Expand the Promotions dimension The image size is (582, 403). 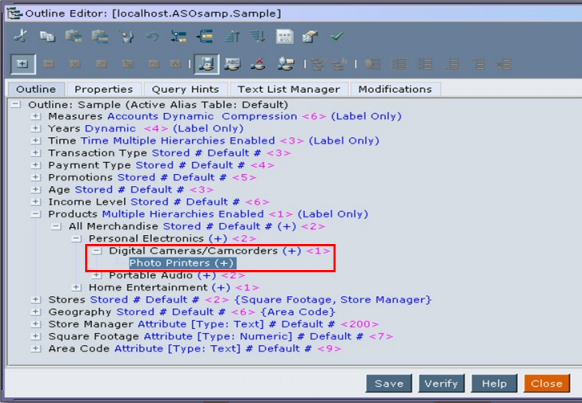coord(36,177)
